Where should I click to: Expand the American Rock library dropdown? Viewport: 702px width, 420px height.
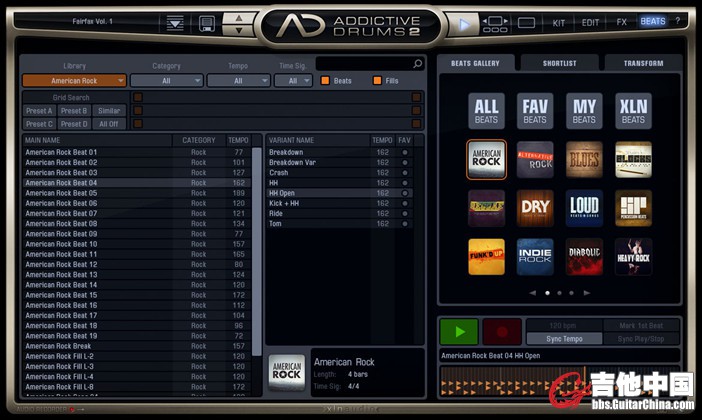[74, 80]
